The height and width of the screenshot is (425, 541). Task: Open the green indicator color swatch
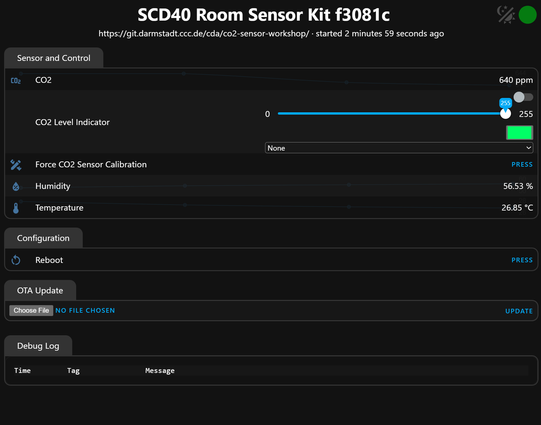click(519, 133)
